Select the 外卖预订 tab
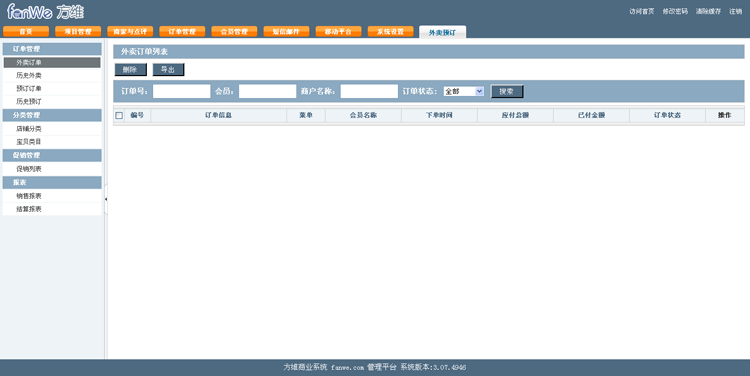 [x=442, y=32]
